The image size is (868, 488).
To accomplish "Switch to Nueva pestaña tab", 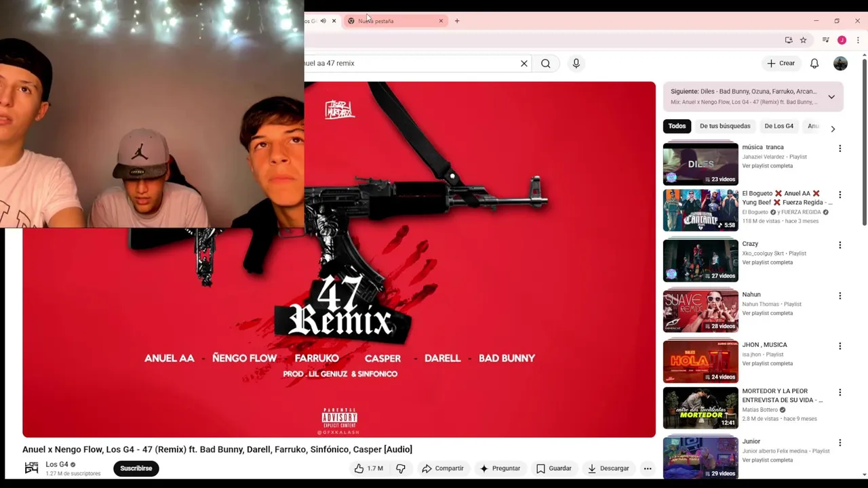I will (393, 21).
